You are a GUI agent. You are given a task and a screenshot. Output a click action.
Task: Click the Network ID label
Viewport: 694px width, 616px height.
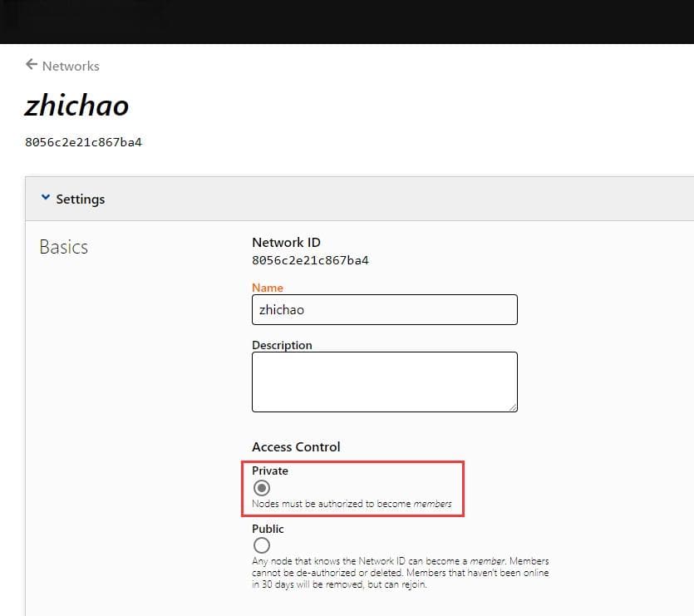click(287, 243)
